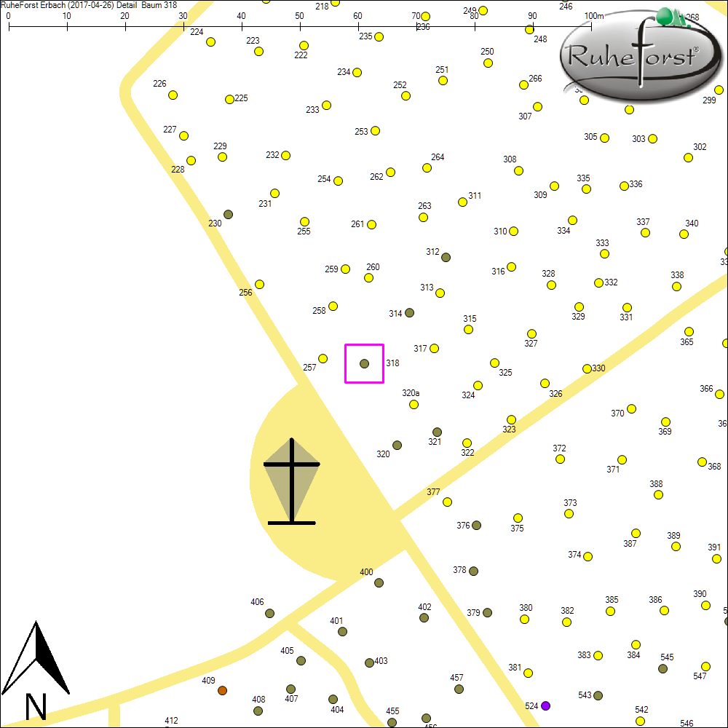The image size is (728, 728).
Task: Select yellow tree marker 311
Action: (462, 202)
